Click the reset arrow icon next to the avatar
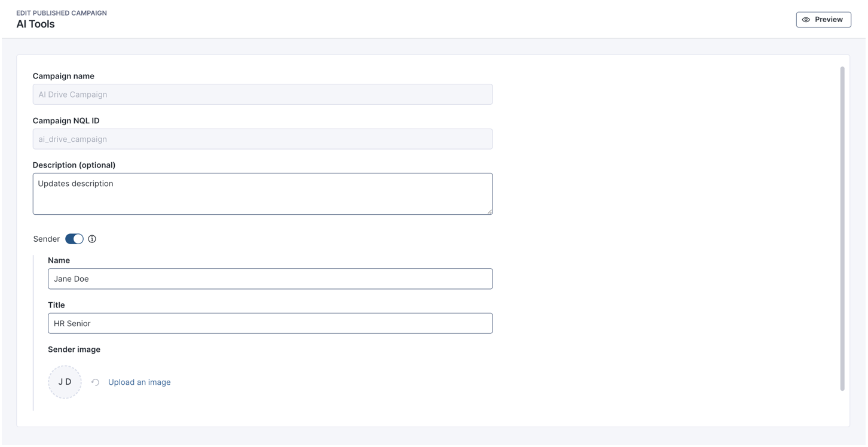868x447 pixels. pyautogui.click(x=95, y=382)
